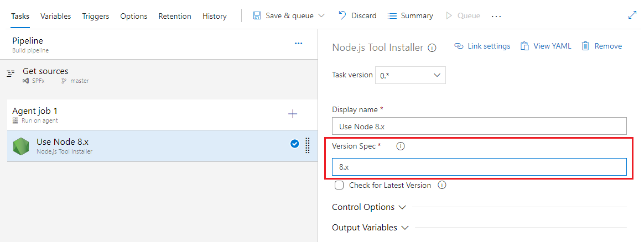Viewport: 644px width, 242px height.
Task: Click the info icon beside Node.js Tool Installer
Action: click(x=432, y=48)
